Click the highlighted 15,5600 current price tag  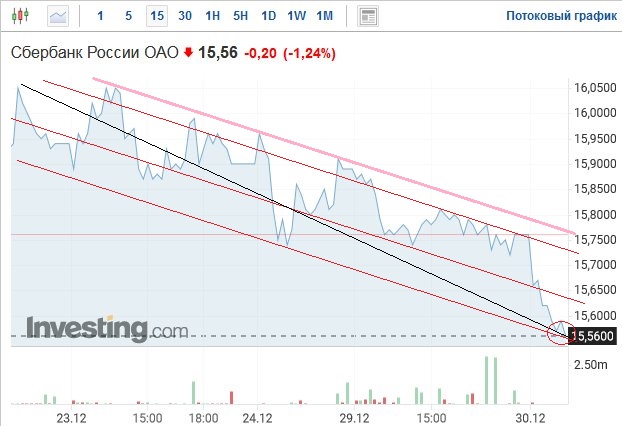tap(593, 336)
